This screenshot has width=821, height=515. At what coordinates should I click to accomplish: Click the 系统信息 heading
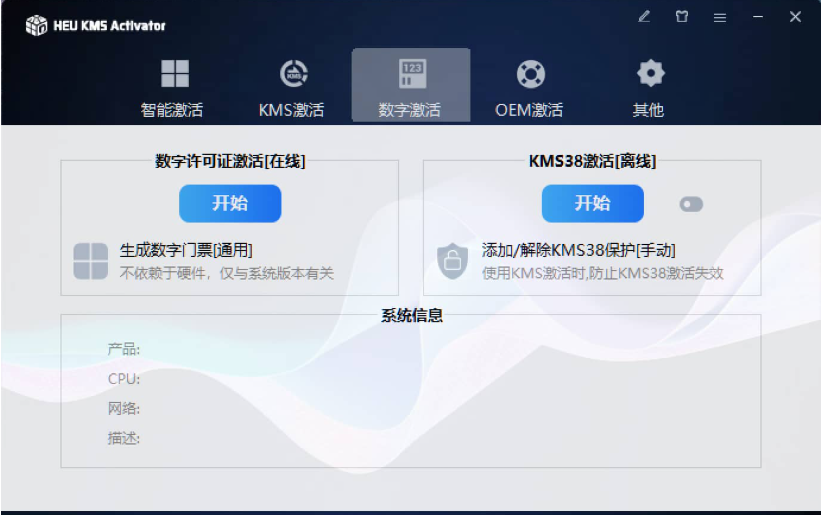click(x=412, y=316)
